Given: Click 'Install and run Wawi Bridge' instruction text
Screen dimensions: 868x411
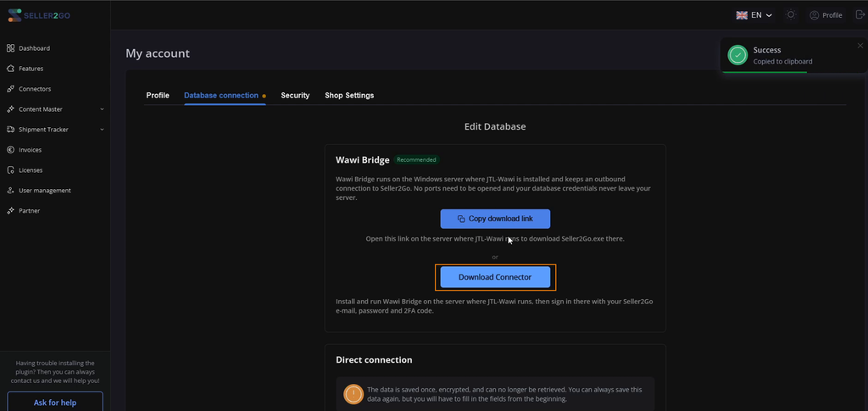Looking at the screenshot, I should coord(494,306).
